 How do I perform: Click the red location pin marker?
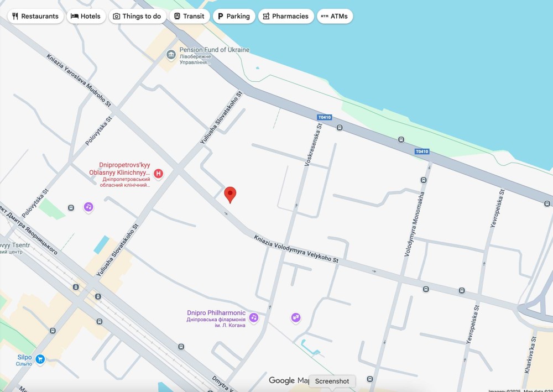click(230, 195)
